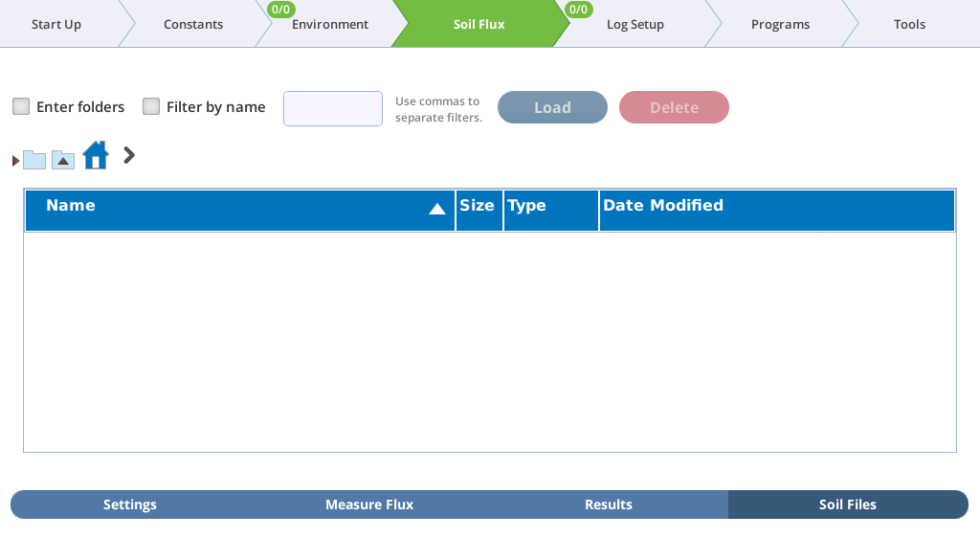Go to the Tools tab
980x538 pixels.
point(909,24)
